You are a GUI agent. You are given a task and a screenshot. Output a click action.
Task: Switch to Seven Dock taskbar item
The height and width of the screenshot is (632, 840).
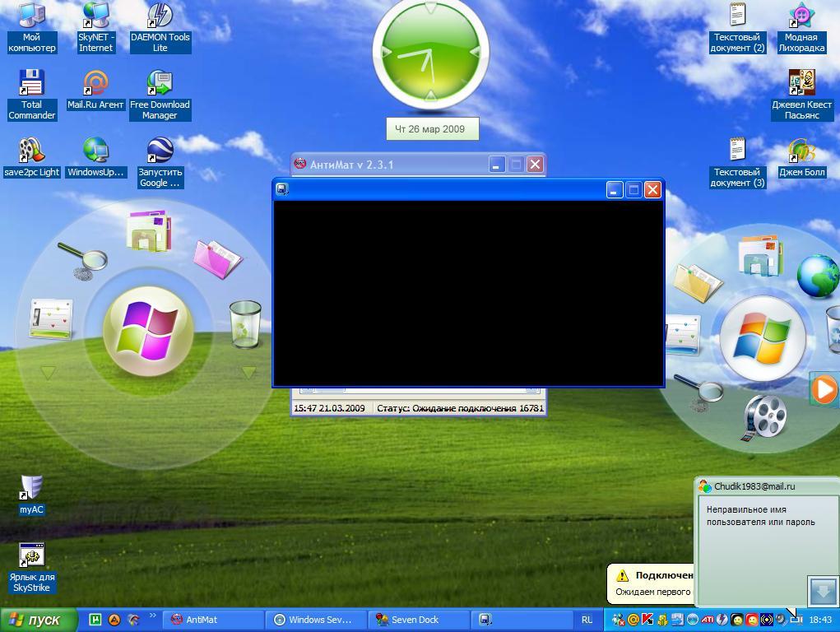(418, 620)
